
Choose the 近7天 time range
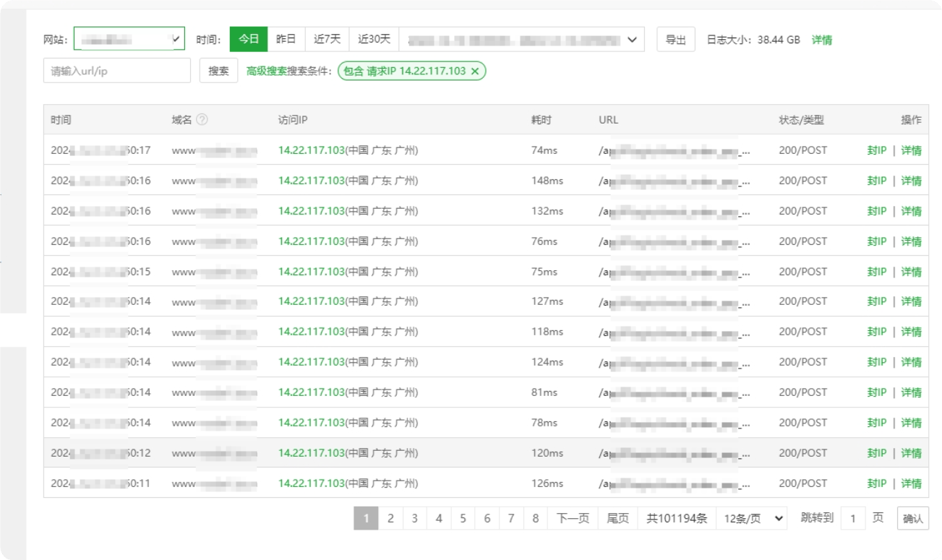[x=327, y=39]
